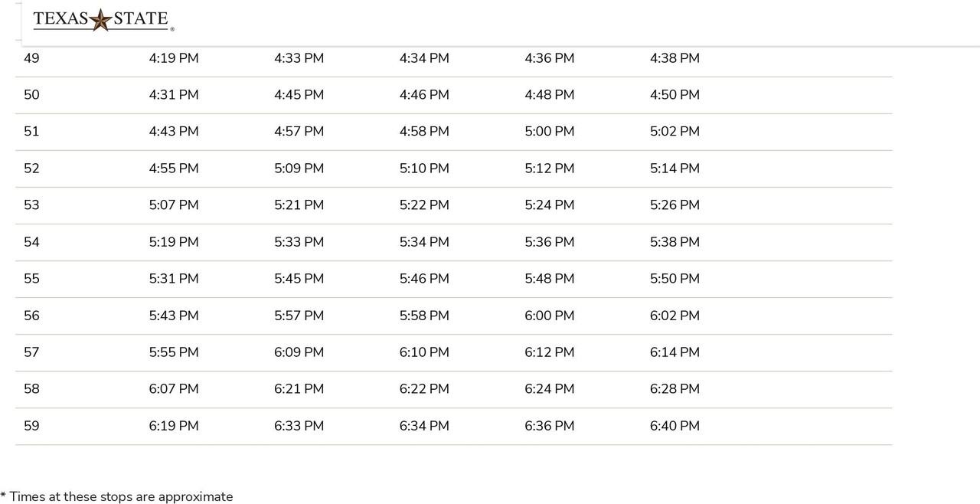Select the 4:45 PM time in row 50
The width and height of the screenshot is (980, 504).
point(299,95)
